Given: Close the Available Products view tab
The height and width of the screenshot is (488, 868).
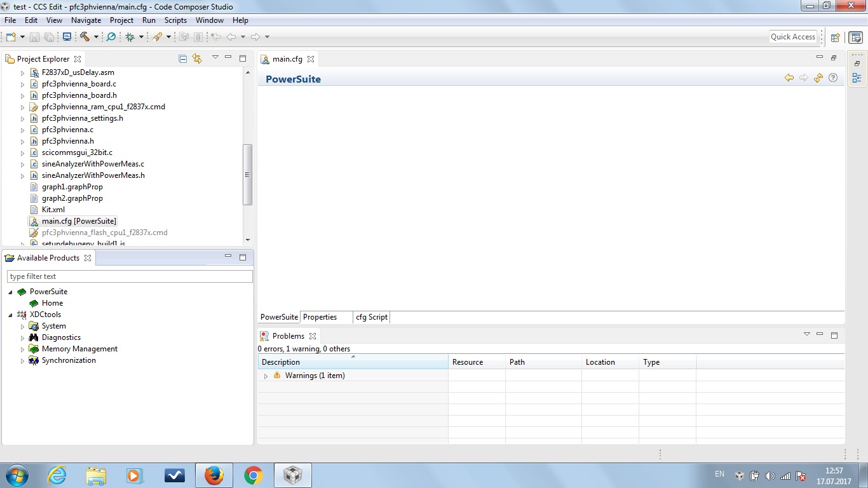Looking at the screenshot, I should point(88,258).
